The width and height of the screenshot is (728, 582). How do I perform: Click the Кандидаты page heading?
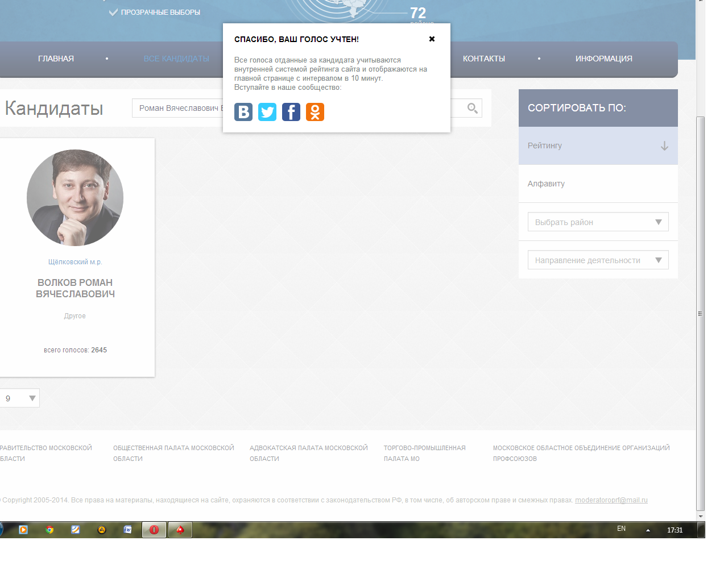pos(53,108)
